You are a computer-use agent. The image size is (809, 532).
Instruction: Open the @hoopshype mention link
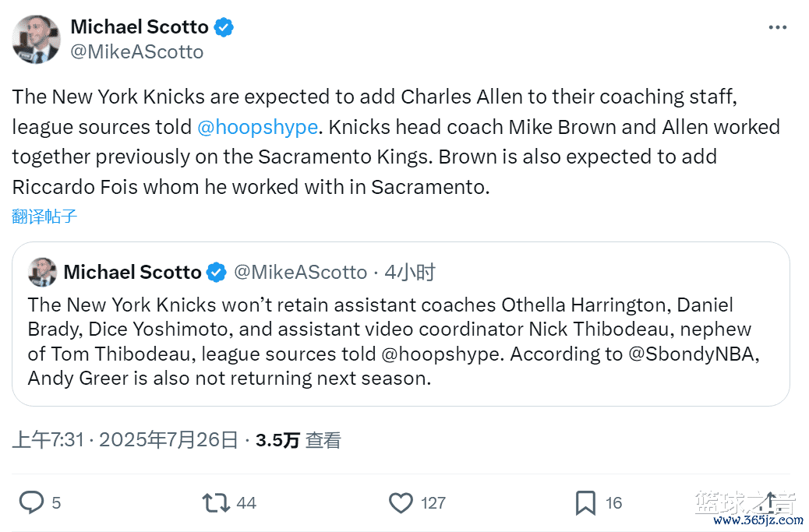pos(257,127)
